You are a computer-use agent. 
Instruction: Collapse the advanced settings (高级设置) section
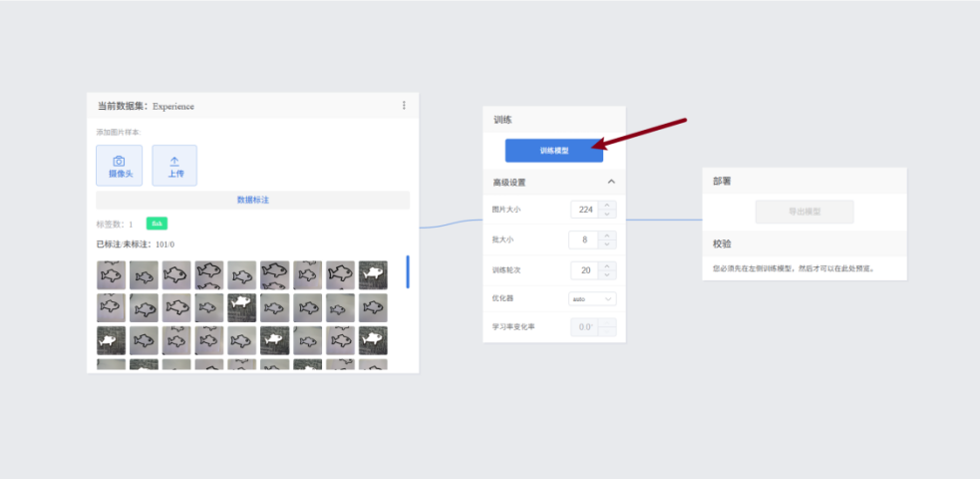point(611,182)
